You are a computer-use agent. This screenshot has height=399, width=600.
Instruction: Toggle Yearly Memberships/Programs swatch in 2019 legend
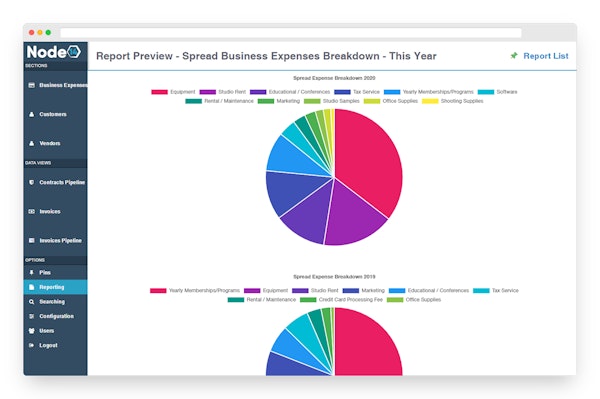pos(158,291)
